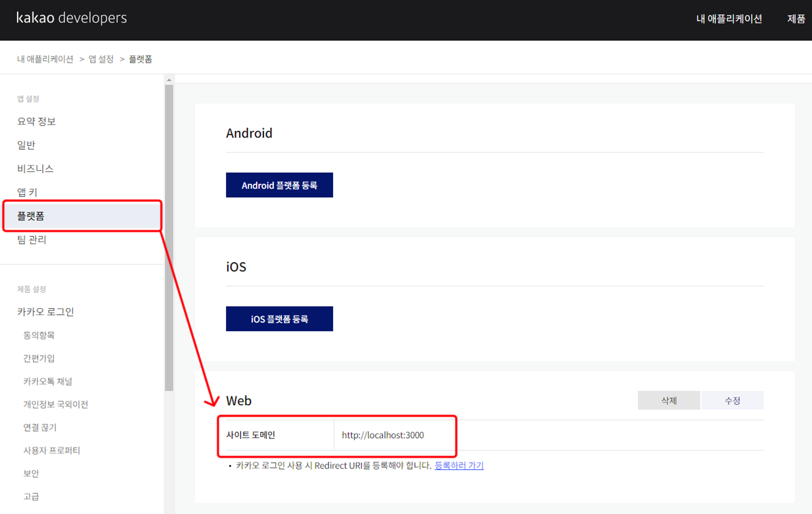Select 비즈니스 in the sidebar
Viewport: 812px width, 514px height.
pos(35,168)
